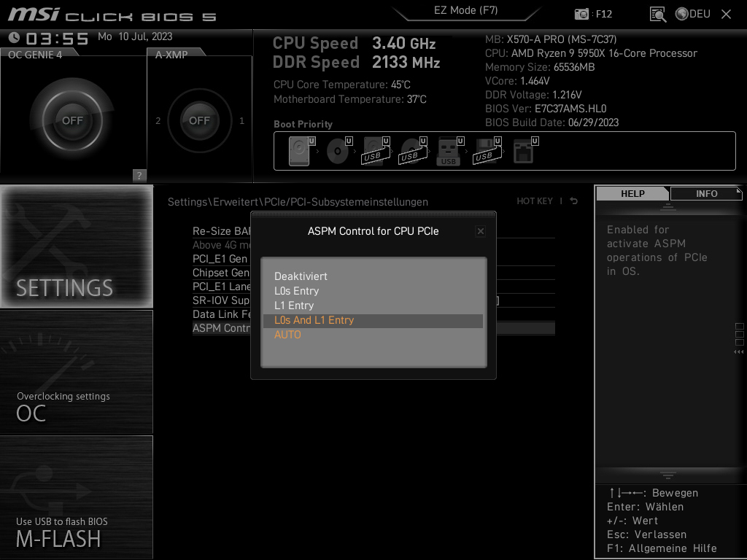Toggle the A-XMP OFF knob

click(x=199, y=120)
